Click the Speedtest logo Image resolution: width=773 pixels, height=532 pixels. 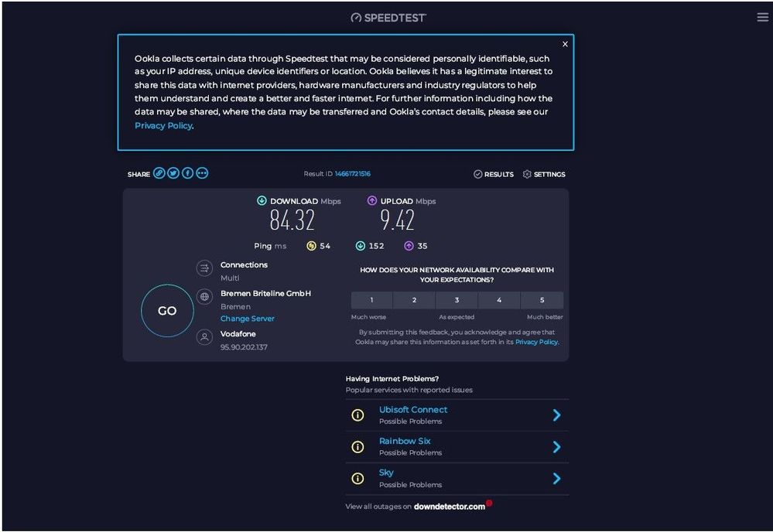point(388,18)
